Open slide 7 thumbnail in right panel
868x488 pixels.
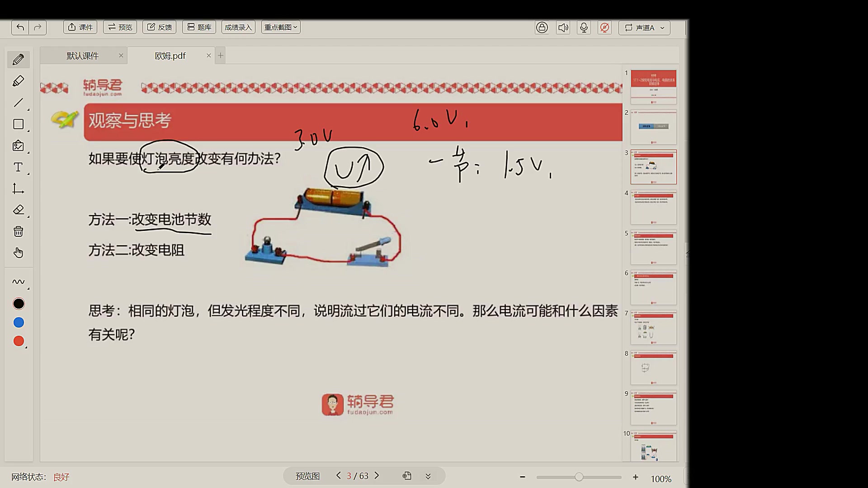(653, 327)
